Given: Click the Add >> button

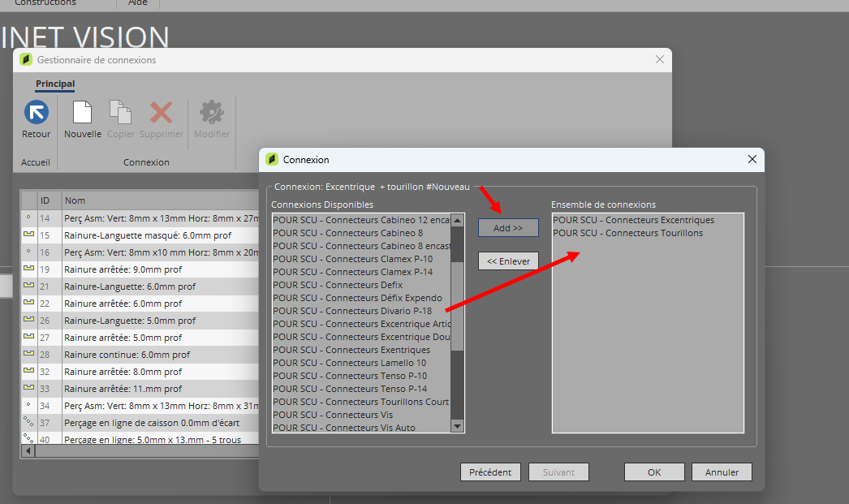Looking at the screenshot, I should tap(508, 228).
